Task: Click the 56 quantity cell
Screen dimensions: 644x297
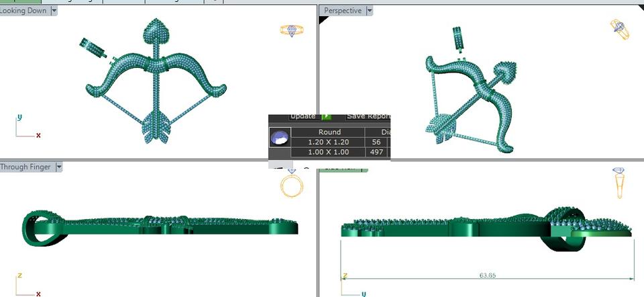Action: tap(376, 142)
